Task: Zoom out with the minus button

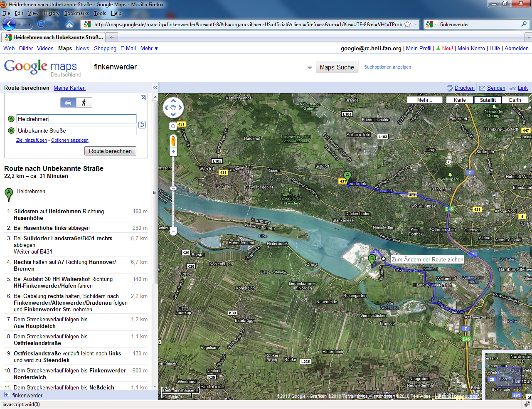Action: coord(173,231)
